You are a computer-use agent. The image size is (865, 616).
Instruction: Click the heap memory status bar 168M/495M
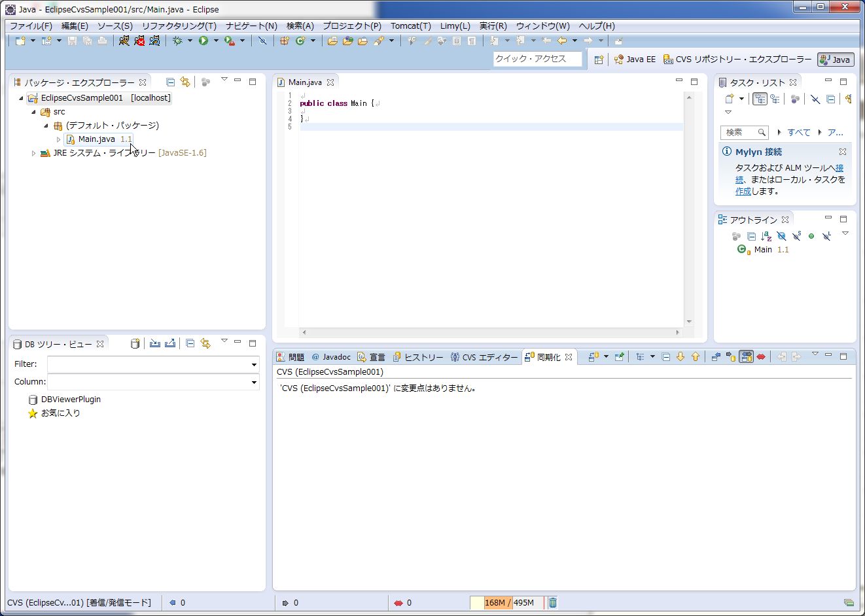[507, 602]
